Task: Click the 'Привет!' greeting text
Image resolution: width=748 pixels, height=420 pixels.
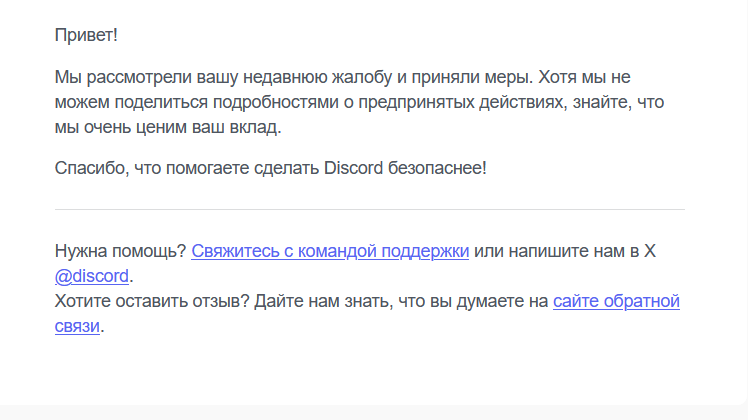Action: pyautogui.click(x=86, y=35)
